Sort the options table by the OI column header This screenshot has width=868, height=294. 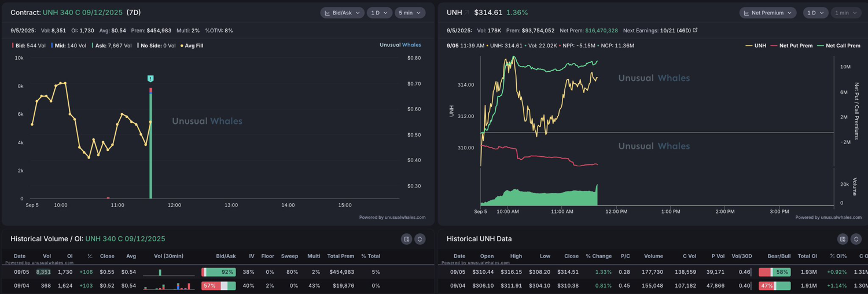click(x=69, y=256)
